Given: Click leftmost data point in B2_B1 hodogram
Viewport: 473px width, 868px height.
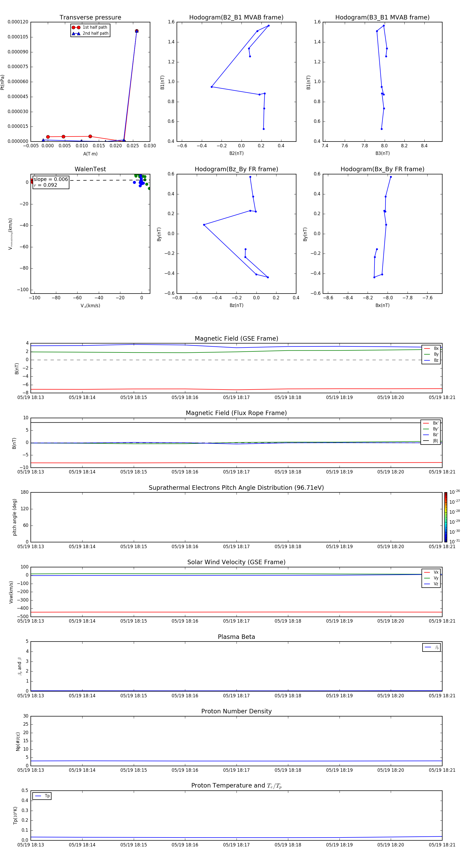Looking at the screenshot, I should [x=212, y=87].
